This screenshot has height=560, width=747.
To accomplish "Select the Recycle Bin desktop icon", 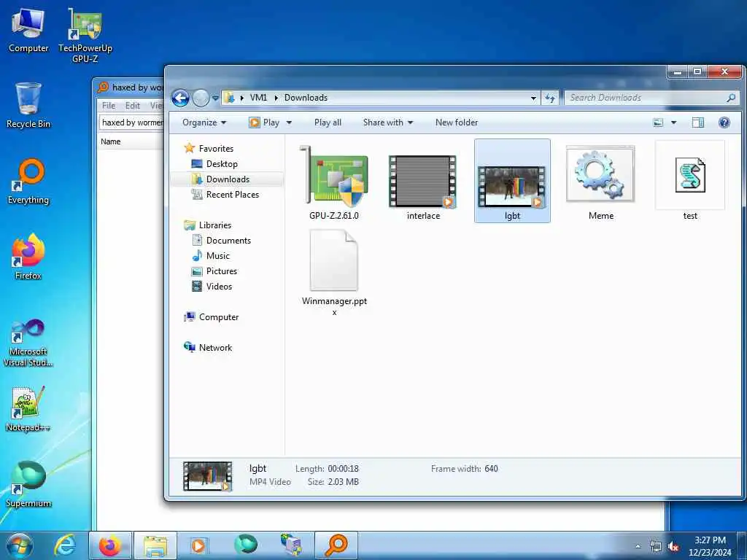I will [x=28, y=106].
